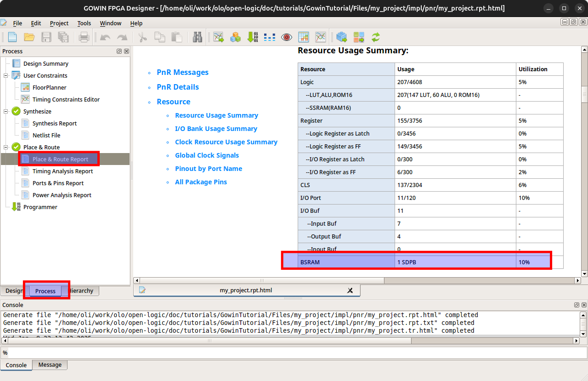
Task: Click the Console command input field
Action: pyautogui.click(x=297, y=353)
